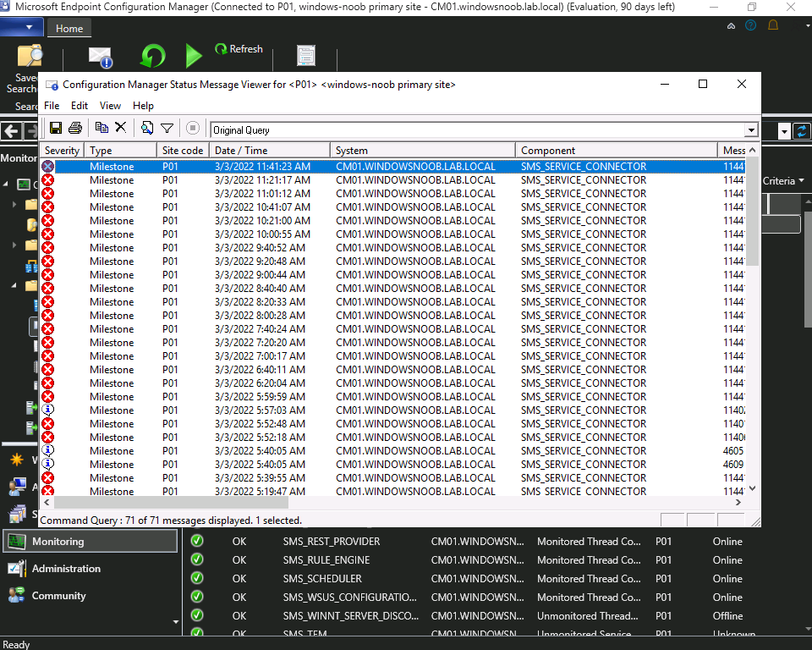
Task: Select the 3/3/2022 9:00:44 AM message row
Action: coord(393,275)
